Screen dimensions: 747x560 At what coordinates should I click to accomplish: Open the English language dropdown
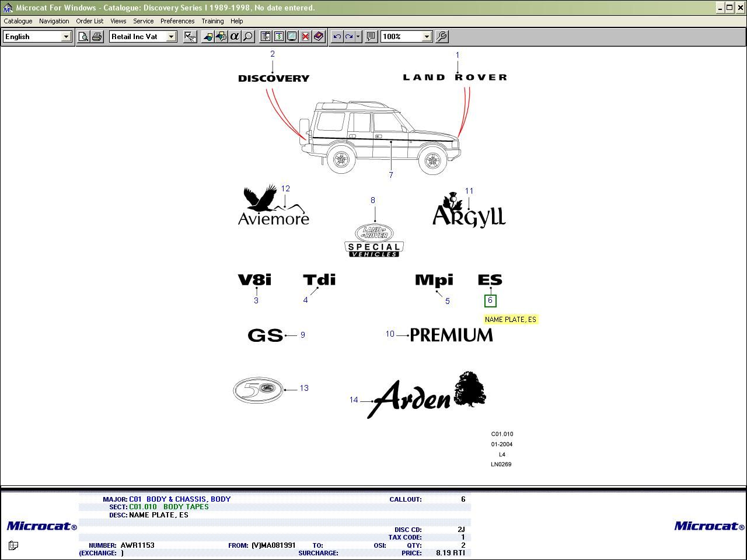66,36
